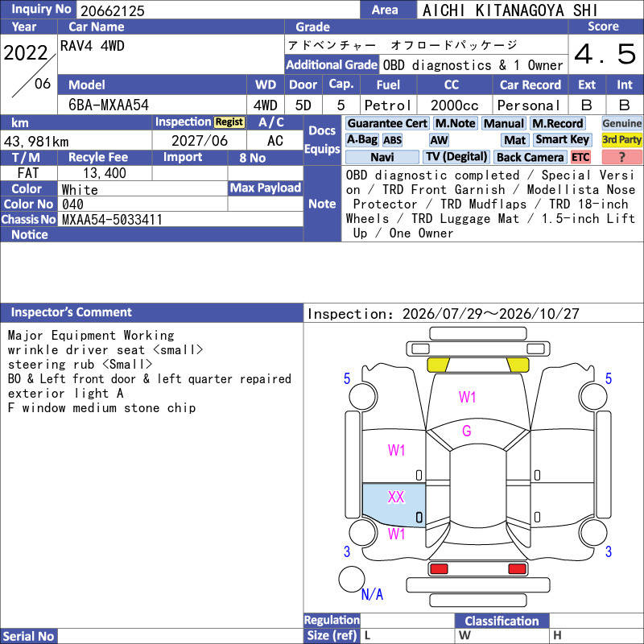Click the inspection date 2027/06
The width and height of the screenshot is (644, 644).
tap(200, 141)
